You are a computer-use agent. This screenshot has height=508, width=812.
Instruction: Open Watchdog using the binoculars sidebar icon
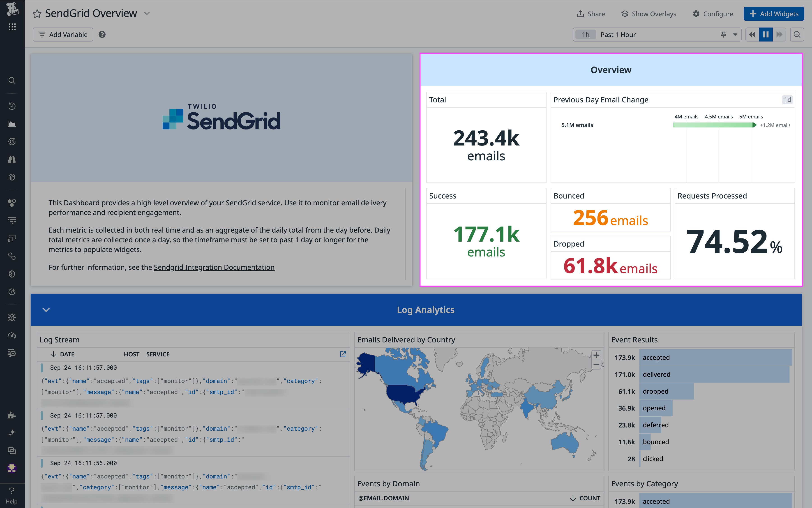coord(12,159)
